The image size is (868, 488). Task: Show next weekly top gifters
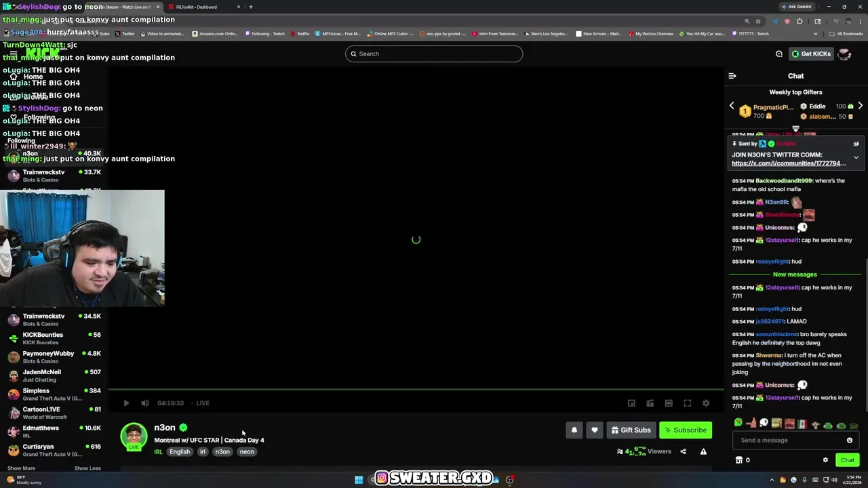(860, 106)
